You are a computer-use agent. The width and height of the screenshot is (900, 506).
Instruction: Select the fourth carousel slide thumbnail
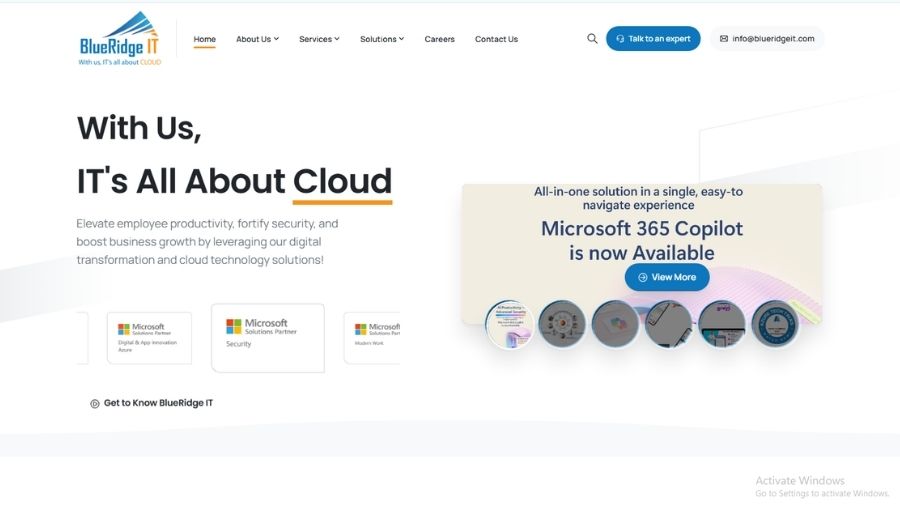668,324
